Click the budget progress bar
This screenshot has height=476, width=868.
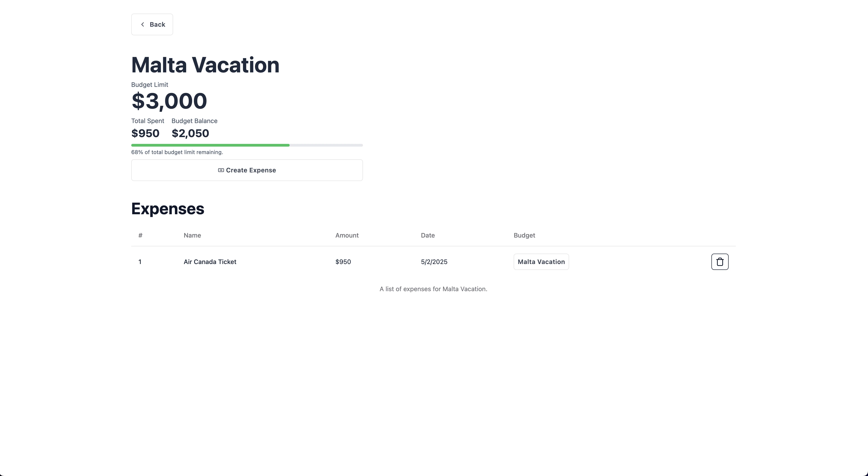(247, 145)
